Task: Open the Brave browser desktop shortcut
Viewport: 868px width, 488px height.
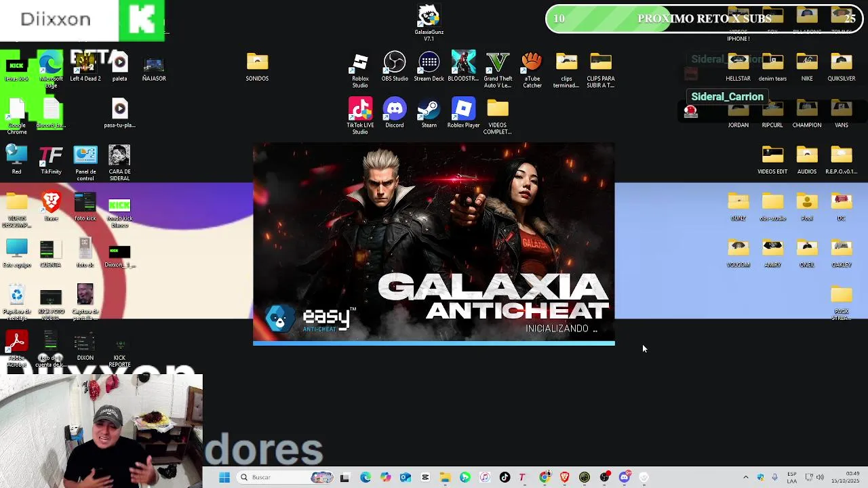Action: click(51, 206)
